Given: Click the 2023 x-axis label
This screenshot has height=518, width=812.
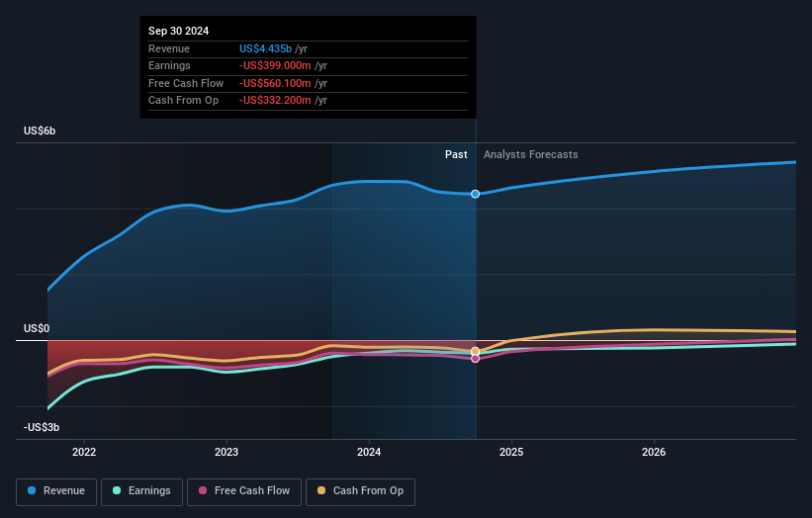Looking at the screenshot, I should pos(226,452).
